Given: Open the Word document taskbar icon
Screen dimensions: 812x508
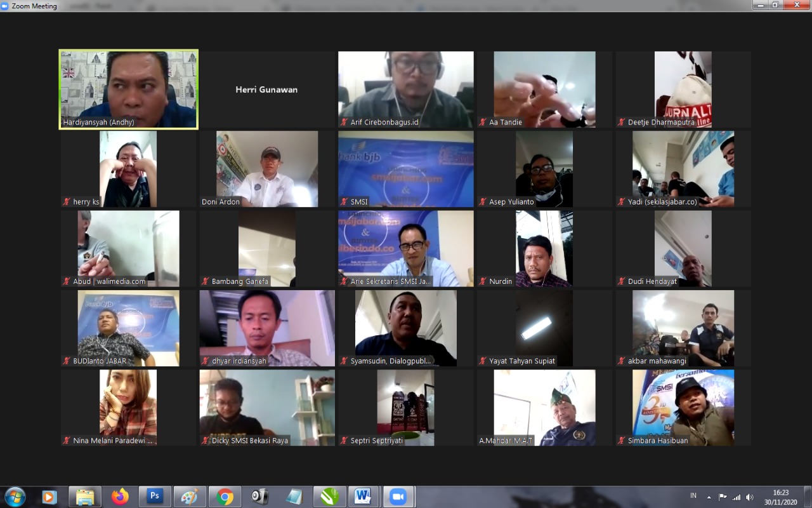Looking at the screenshot, I should point(363,496).
